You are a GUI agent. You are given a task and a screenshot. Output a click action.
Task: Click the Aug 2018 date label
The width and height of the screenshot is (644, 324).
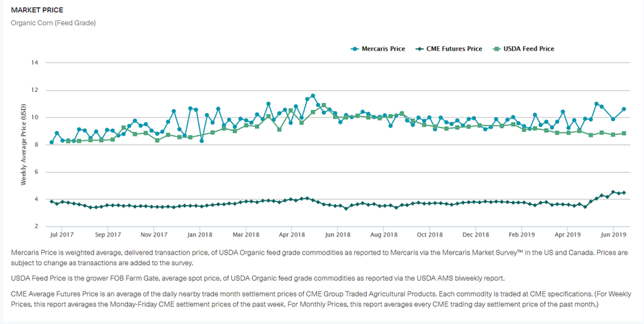pyautogui.click(x=384, y=235)
